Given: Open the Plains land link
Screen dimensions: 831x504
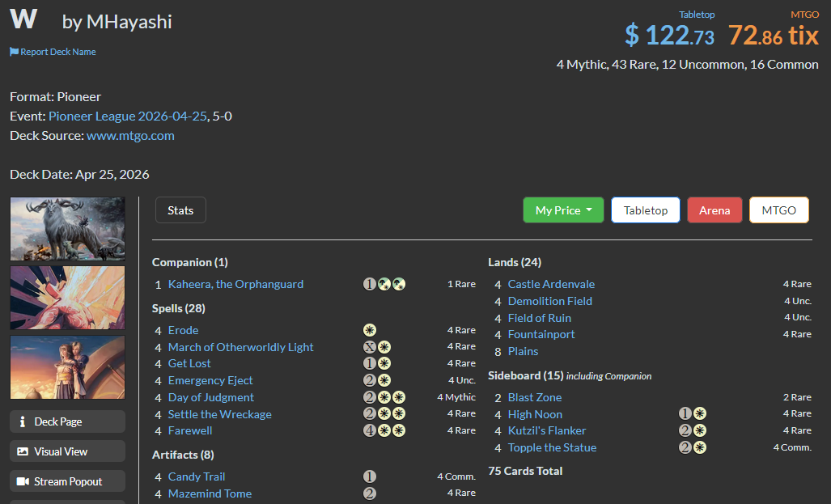Looking at the screenshot, I should point(523,351).
